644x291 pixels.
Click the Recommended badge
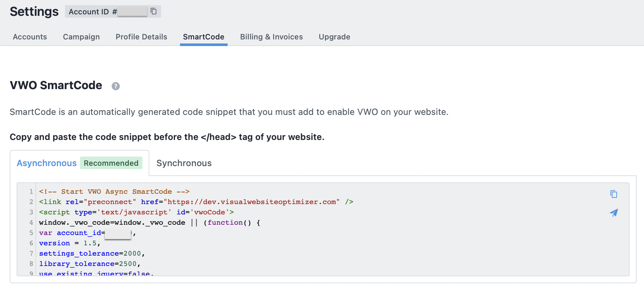(x=111, y=163)
